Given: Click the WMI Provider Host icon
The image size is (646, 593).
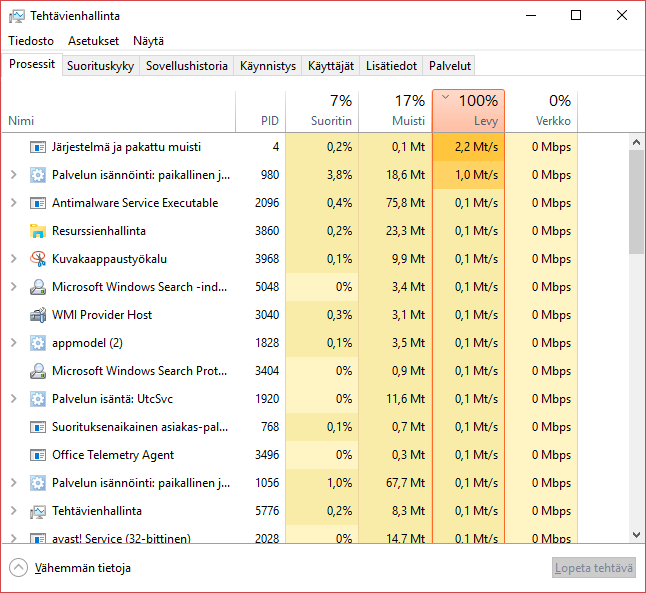Looking at the screenshot, I should [37, 315].
